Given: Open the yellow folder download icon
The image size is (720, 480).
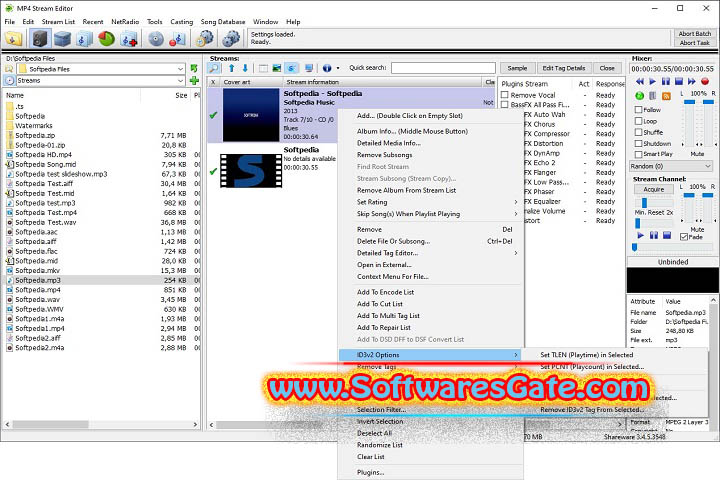Looking at the screenshot, I should click(13, 39).
